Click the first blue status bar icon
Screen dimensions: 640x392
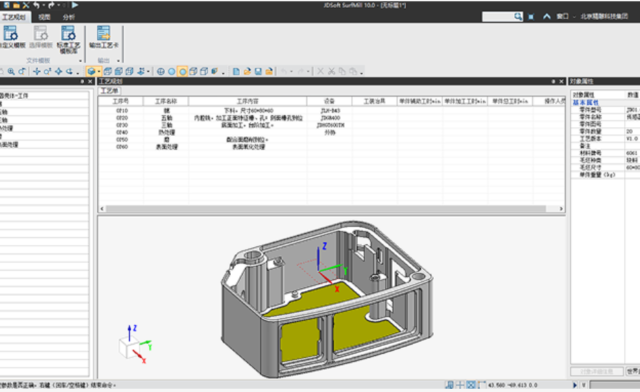449,385
